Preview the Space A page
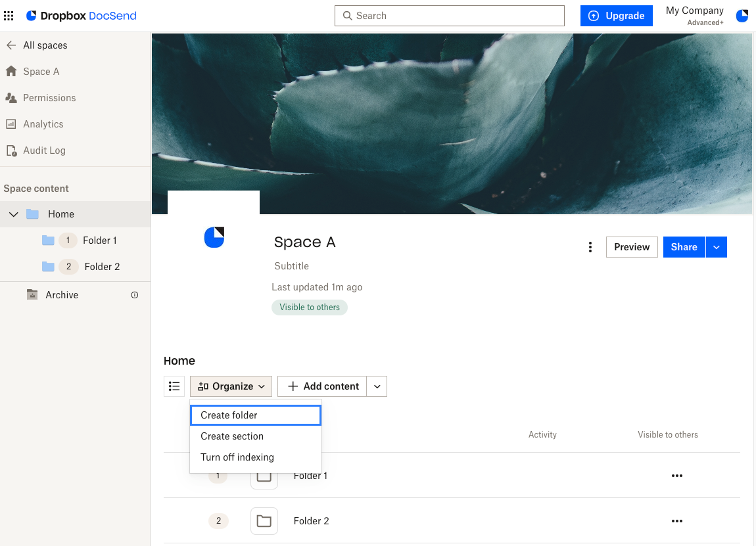 pos(631,246)
